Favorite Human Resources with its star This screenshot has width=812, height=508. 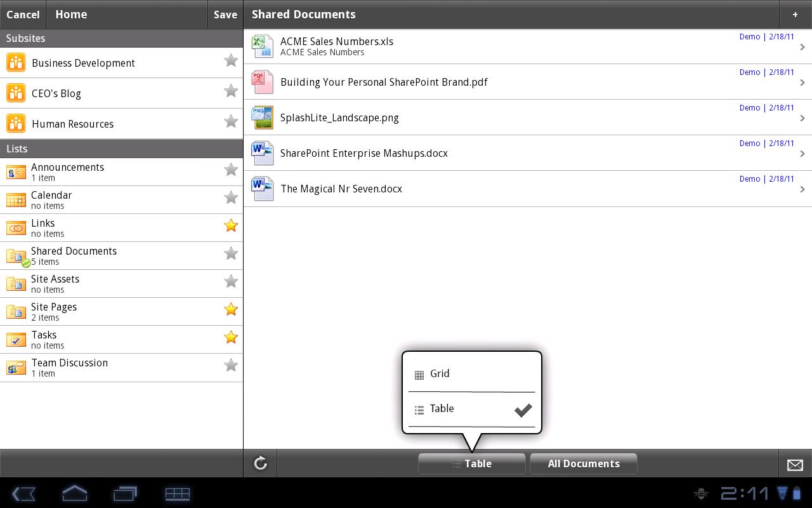[x=231, y=121]
